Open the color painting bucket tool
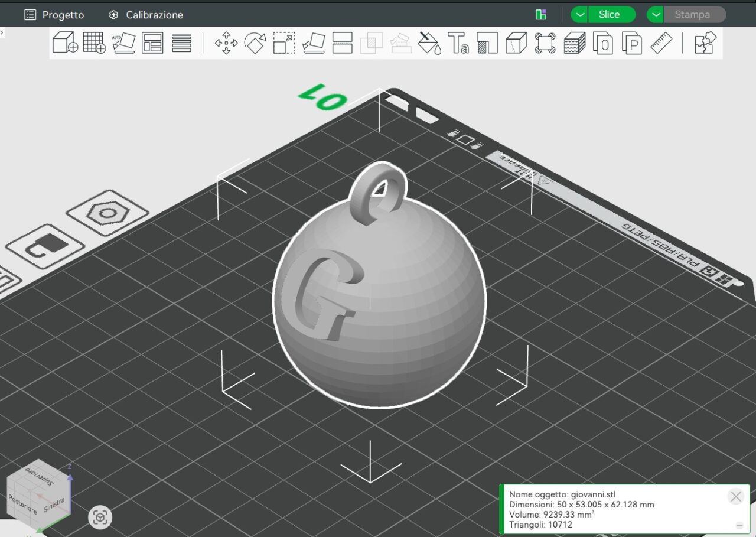This screenshot has height=537, width=756. [429, 43]
